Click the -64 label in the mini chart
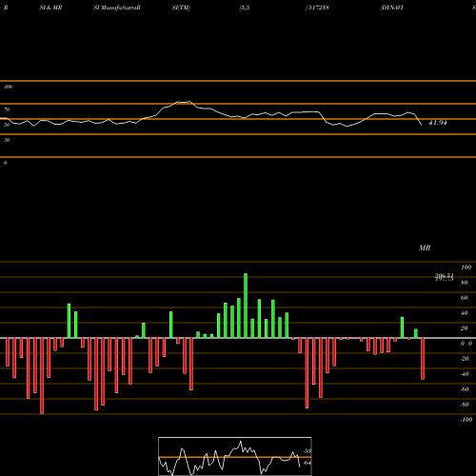 (307, 463)
